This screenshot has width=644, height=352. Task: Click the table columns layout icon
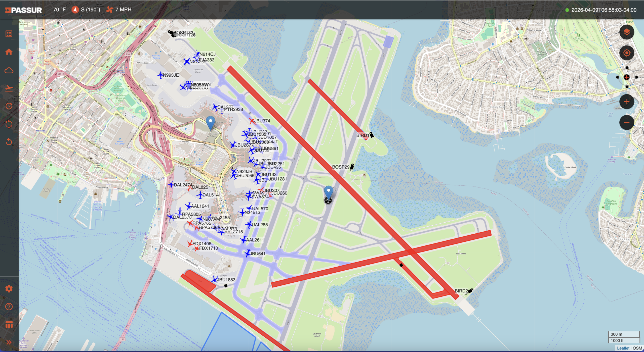(9, 324)
